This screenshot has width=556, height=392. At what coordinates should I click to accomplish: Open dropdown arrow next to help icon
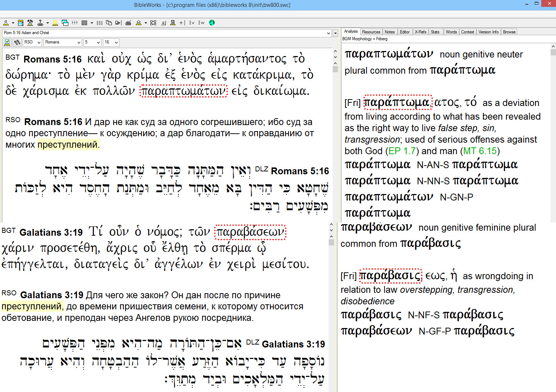(47, 23)
